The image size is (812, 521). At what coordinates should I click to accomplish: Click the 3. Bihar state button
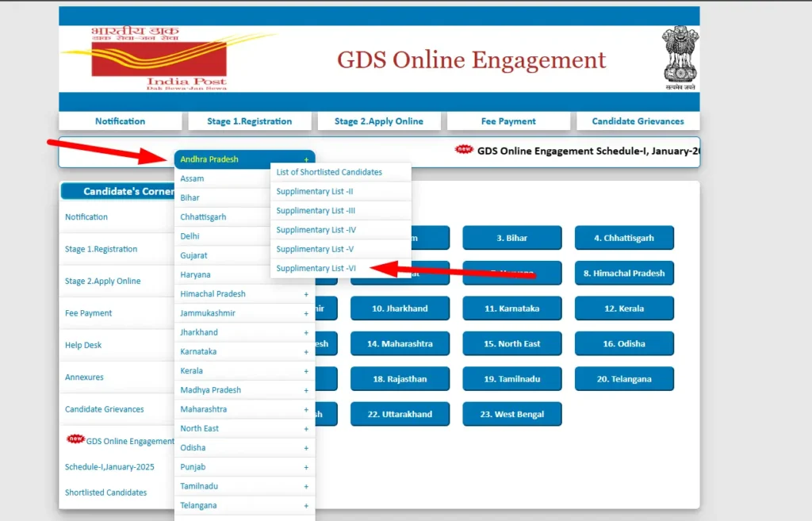512,237
